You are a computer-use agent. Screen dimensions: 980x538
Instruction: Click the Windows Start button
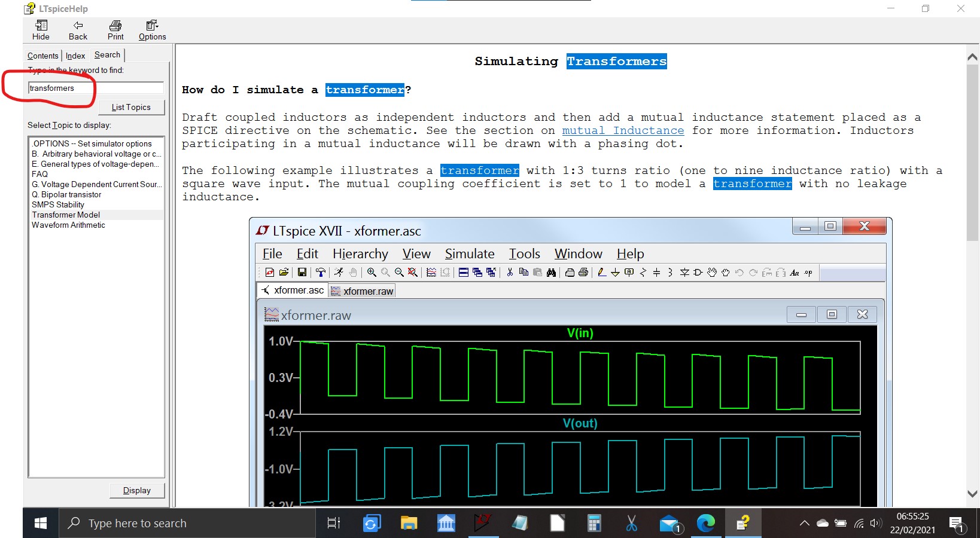[41, 523]
